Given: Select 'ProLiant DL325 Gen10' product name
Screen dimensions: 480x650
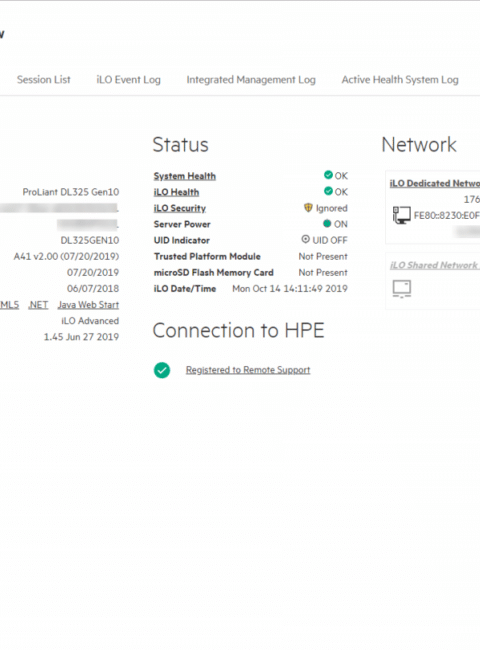Looking at the screenshot, I should point(71,192).
